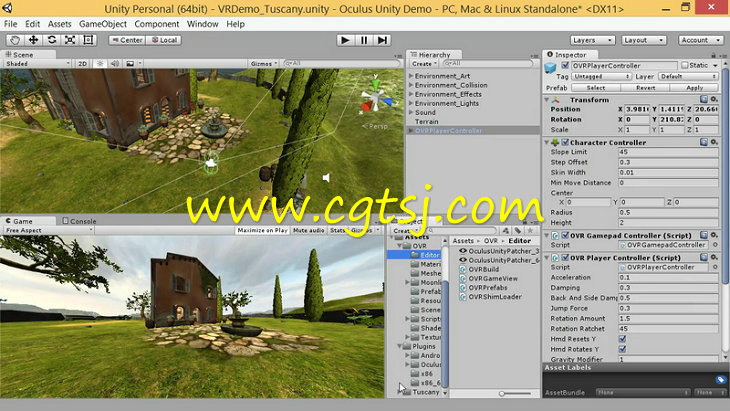The width and height of the screenshot is (730, 411).
Task: Click search by type icon in Project panel
Action: point(506,230)
